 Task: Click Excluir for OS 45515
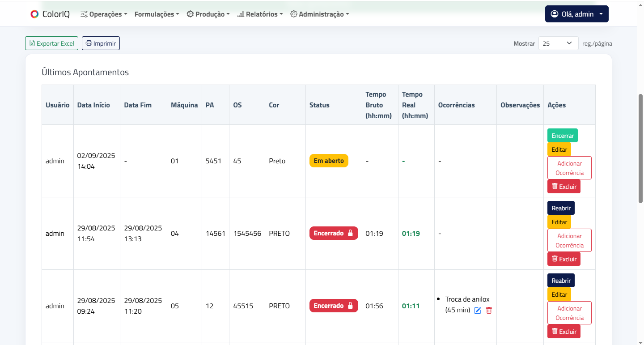pos(564,332)
